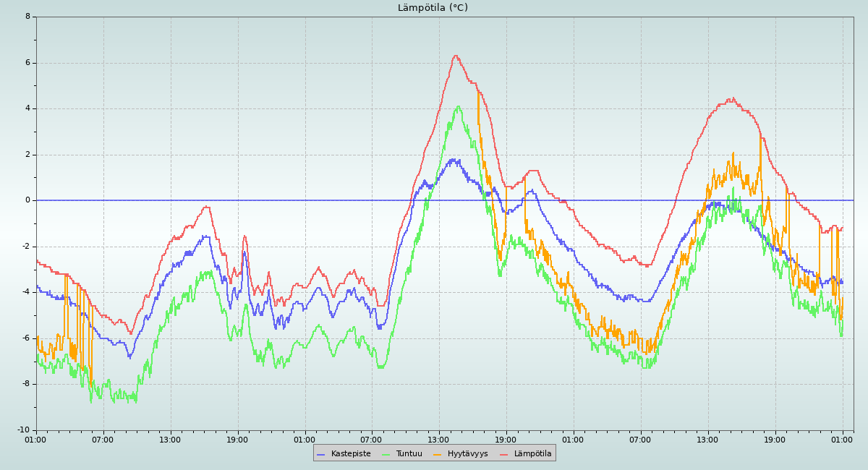Click the red line marker in legend
Screen dimensions: 868x470
(x=504, y=454)
